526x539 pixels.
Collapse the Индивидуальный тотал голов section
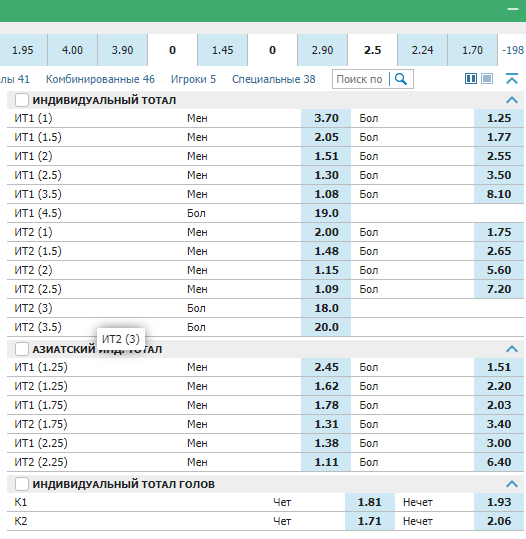pos(512,484)
